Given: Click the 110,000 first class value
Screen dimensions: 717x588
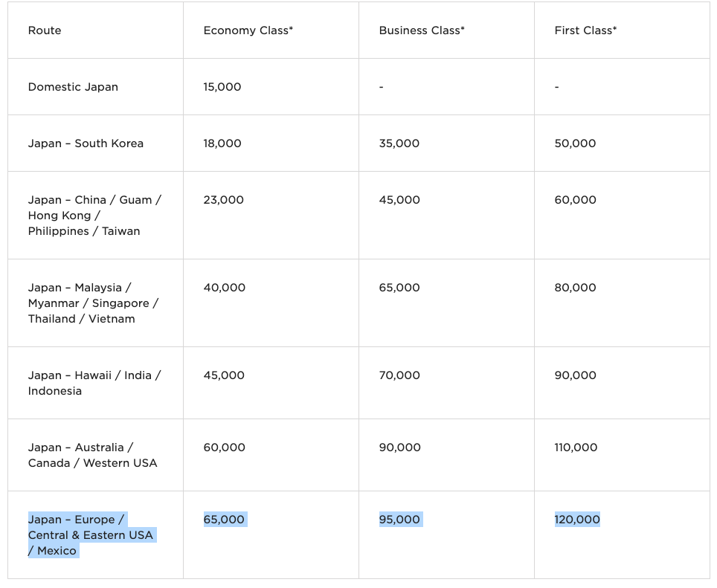Looking at the screenshot, I should (x=576, y=448).
